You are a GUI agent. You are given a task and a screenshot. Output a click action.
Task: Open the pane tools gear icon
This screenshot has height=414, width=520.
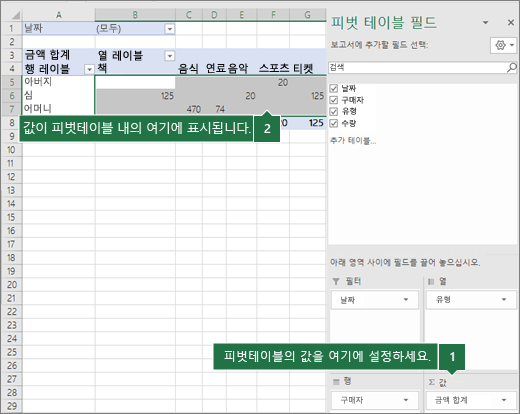click(x=503, y=45)
